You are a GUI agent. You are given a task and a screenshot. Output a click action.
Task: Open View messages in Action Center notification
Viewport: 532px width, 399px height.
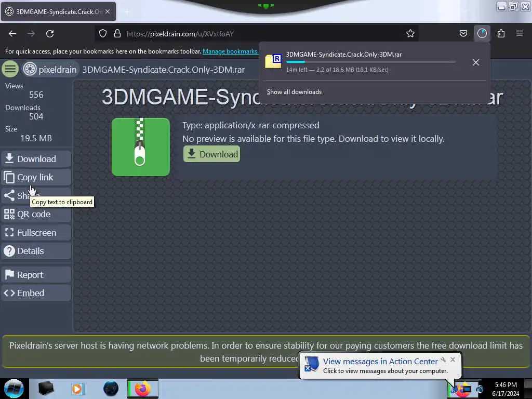click(x=380, y=362)
